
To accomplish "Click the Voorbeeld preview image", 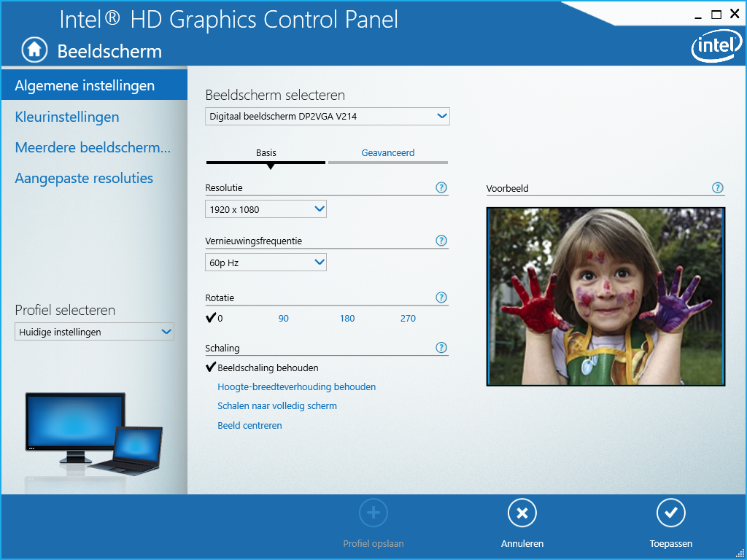I will click(x=605, y=296).
